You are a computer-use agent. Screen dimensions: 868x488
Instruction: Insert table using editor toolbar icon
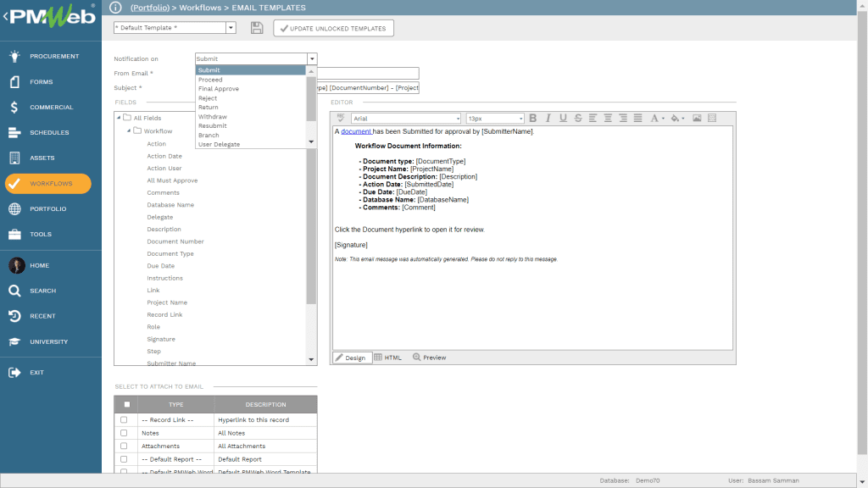(712, 118)
